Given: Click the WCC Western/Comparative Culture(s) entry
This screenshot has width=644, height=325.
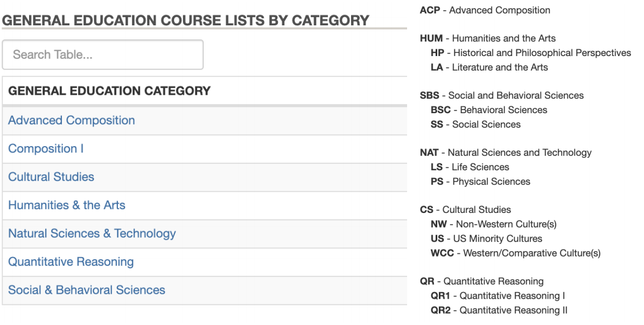Looking at the screenshot, I should pos(515,253).
